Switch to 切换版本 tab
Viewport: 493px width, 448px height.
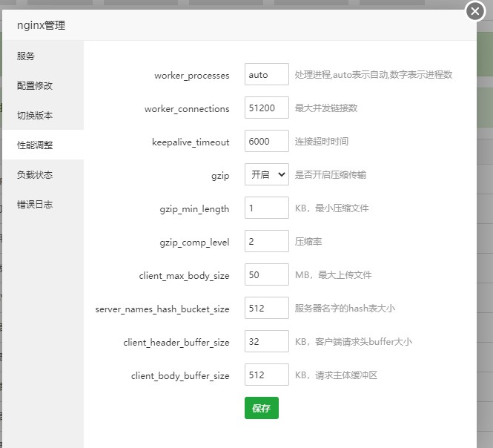(x=43, y=115)
